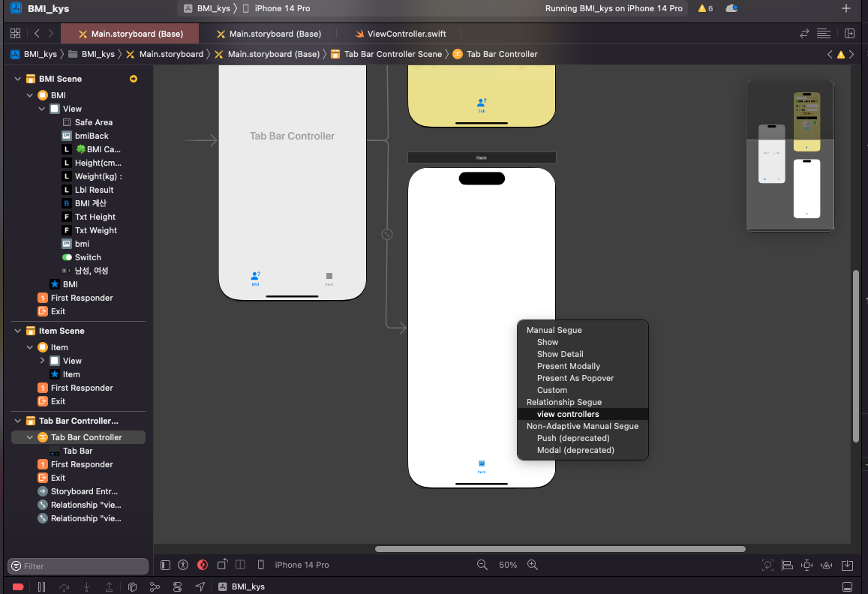This screenshot has height=594, width=868.
Task: Open Resolve Auto Layout Issues icon
Action: pyautogui.click(x=827, y=565)
